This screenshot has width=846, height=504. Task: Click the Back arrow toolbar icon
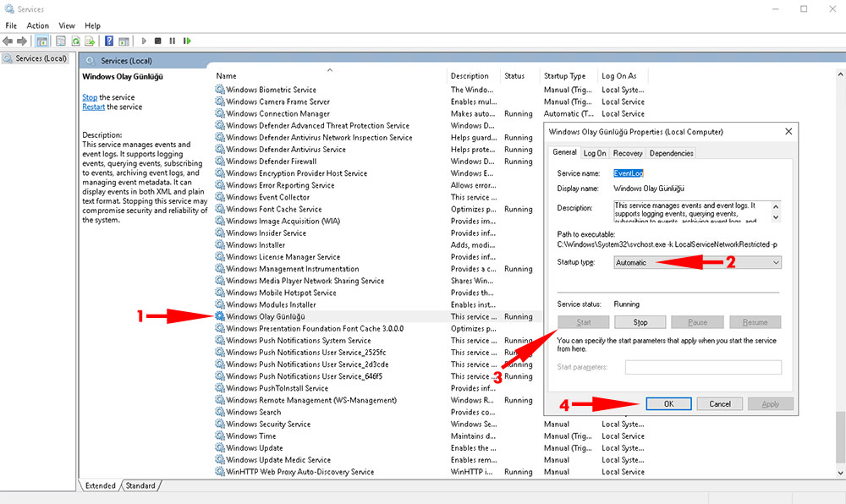tap(8, 41)
